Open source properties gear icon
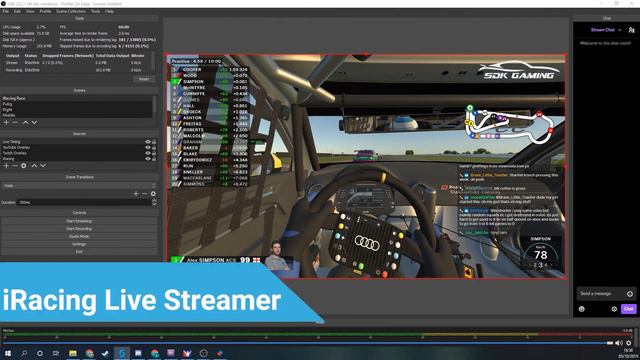The image size is (640, 360). 24,166
